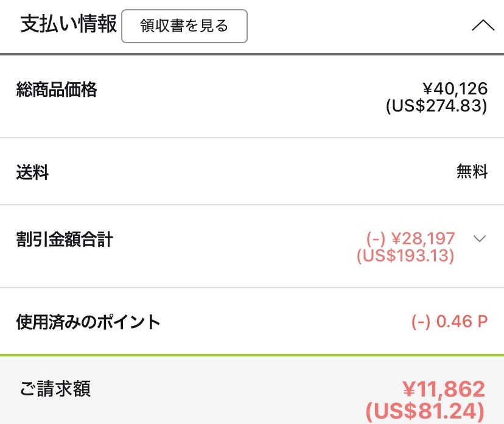The width and height of the screenshot is (504, 424).
Task: Click the US$193.13 discount value
Action: pyautogui.click(x=405, y=255)
